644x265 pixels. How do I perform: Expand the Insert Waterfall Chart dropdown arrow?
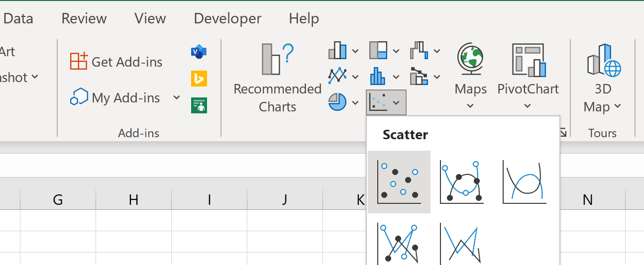tap(437, 51)
